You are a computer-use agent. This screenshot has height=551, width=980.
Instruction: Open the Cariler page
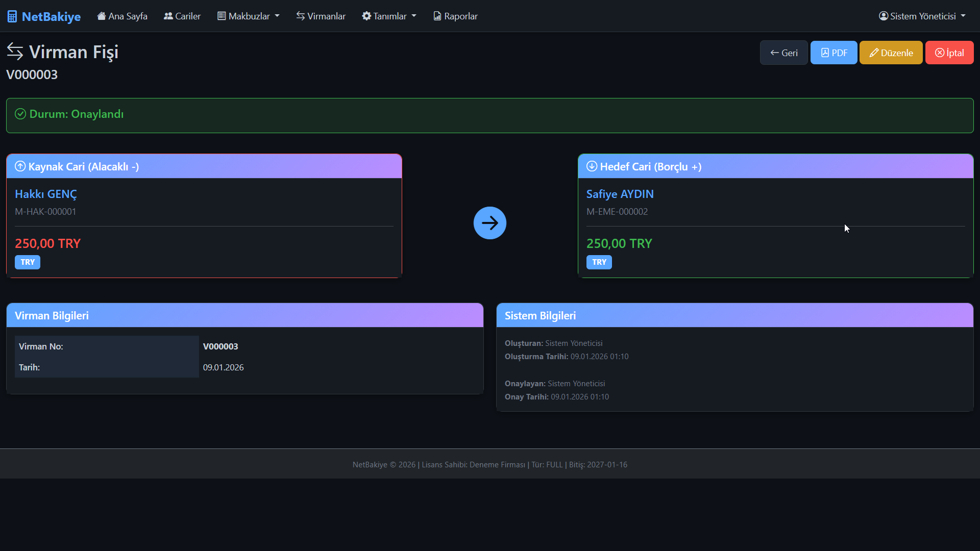tap(182, 16)
